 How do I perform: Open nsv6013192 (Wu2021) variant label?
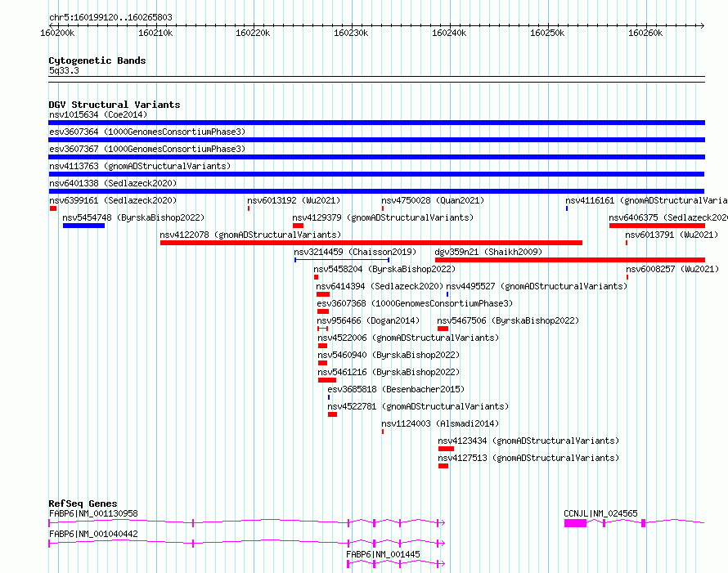tap(294, 200)
